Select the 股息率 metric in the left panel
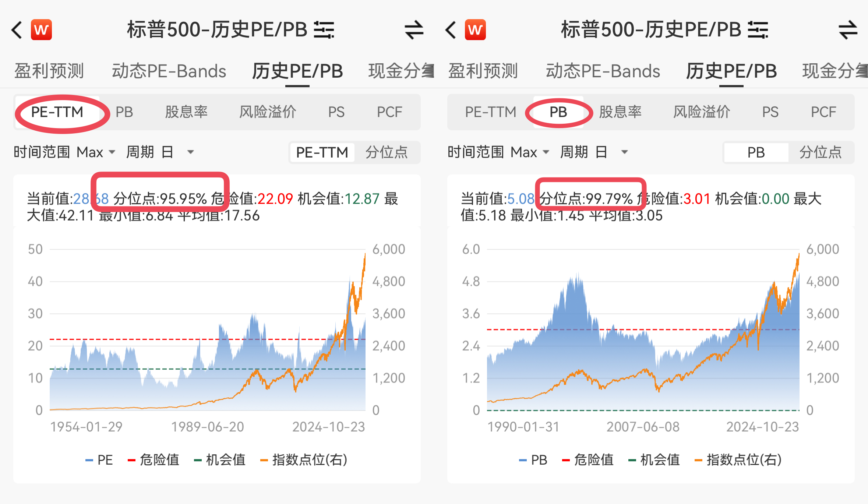 186,112
